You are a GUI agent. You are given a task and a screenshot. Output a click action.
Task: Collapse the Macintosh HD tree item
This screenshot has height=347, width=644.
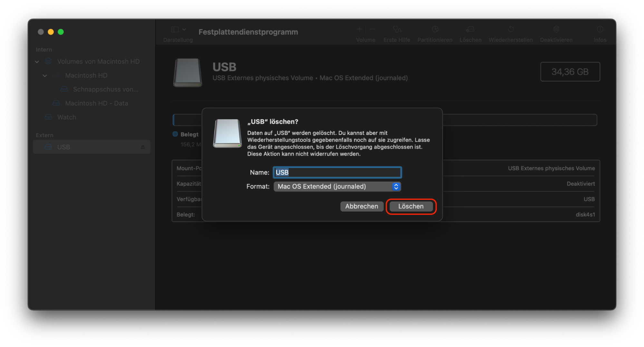[45, 75]
